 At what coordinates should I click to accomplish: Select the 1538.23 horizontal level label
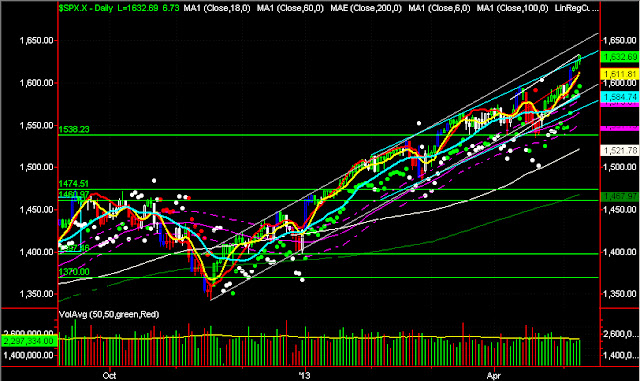(x=74, y=129)
